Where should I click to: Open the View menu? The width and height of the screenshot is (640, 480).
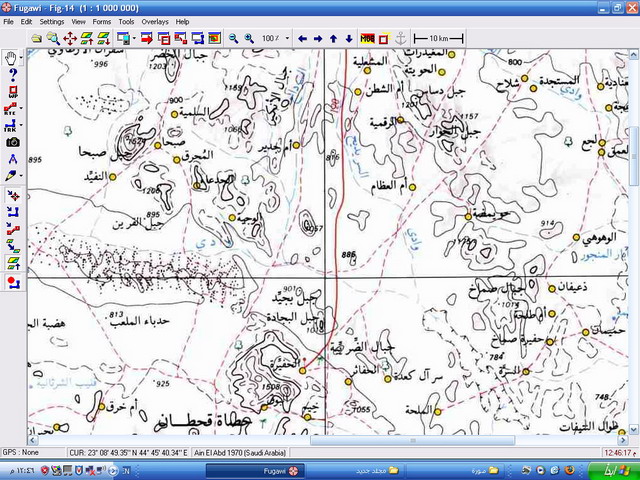tap(78, 22)
